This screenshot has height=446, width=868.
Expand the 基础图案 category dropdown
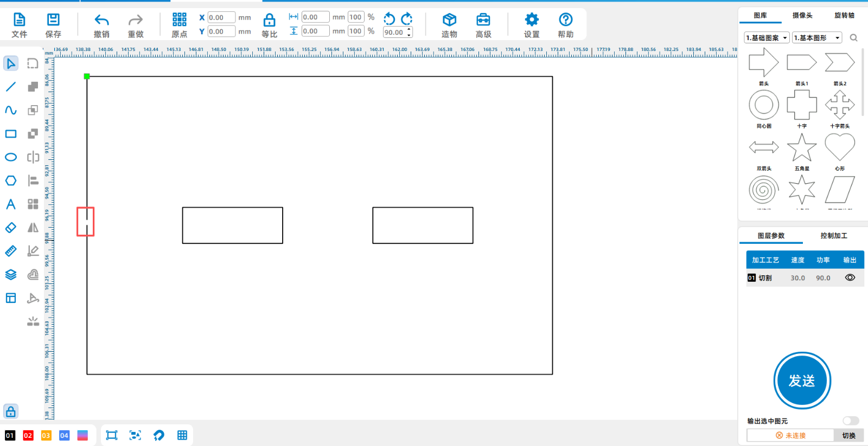tap(767, 38)
